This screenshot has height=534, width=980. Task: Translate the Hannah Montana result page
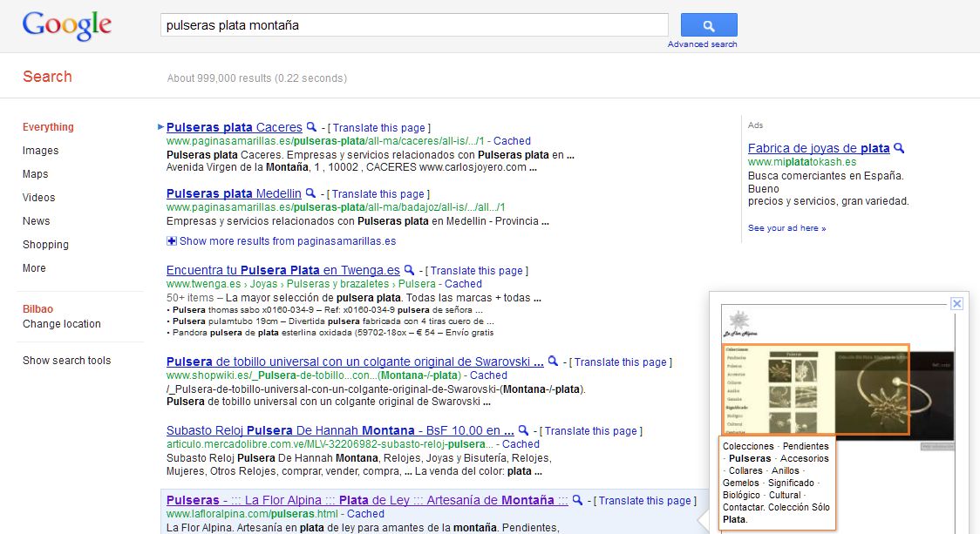pos(590,431)
